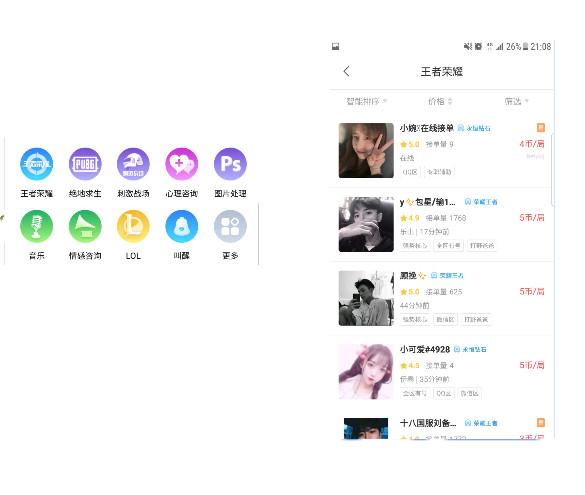The height and width of the screenshot is (495, 585).
Task: Toggle the 价格 price sort order
Action: pyautogui.click(x=440, y=101)
